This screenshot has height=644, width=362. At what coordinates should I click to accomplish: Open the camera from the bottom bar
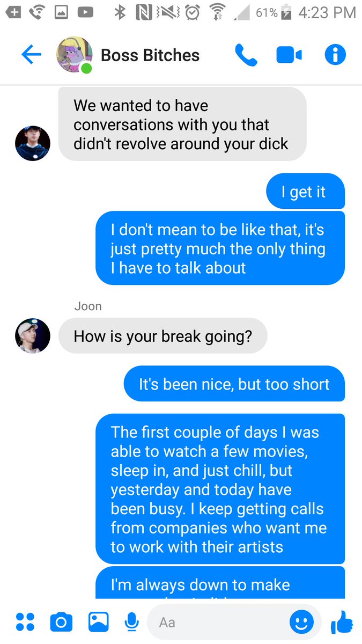pos(61,622)
